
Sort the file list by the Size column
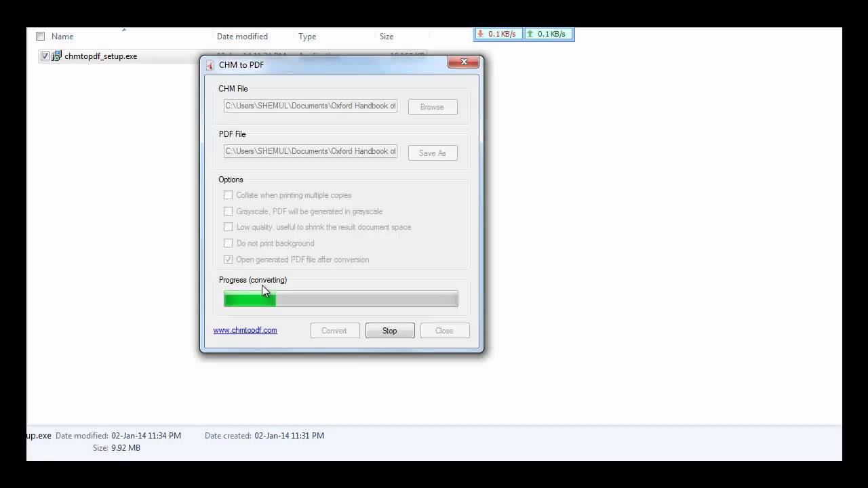(387, 37)
